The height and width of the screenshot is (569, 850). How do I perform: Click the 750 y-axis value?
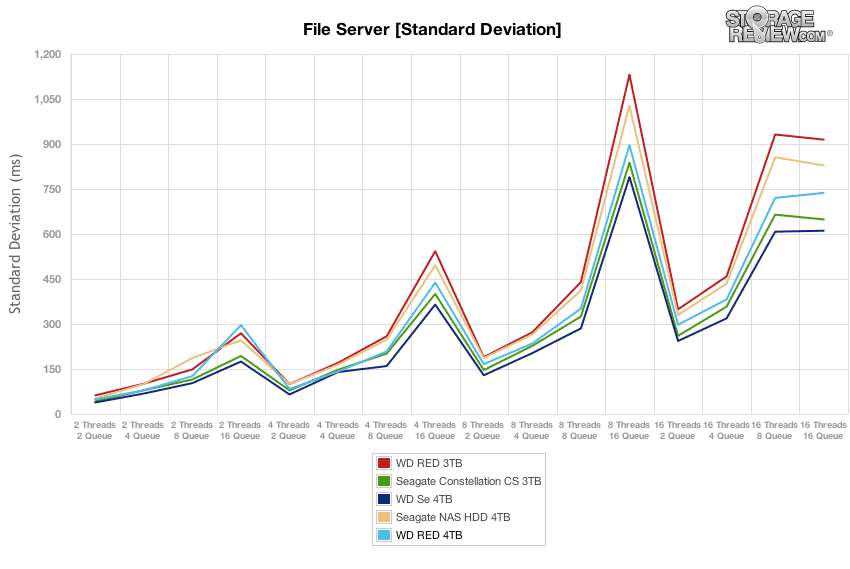point(53,190)
